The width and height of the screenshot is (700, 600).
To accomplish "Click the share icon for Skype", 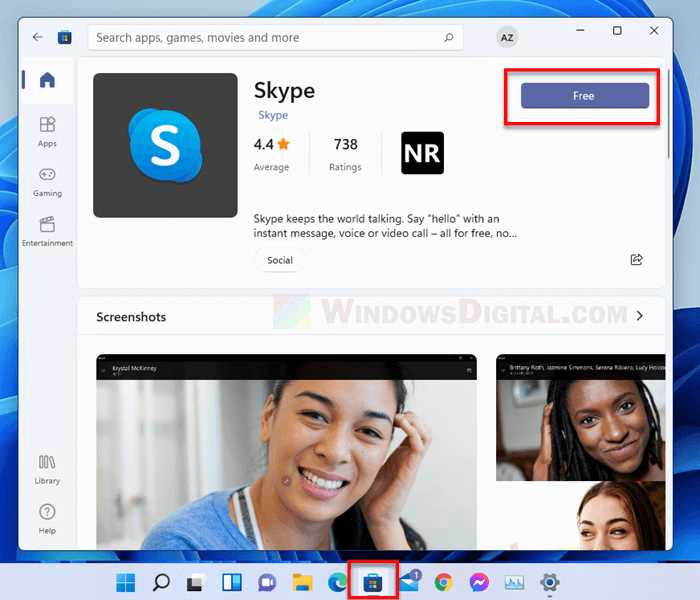I will (636, 259).
